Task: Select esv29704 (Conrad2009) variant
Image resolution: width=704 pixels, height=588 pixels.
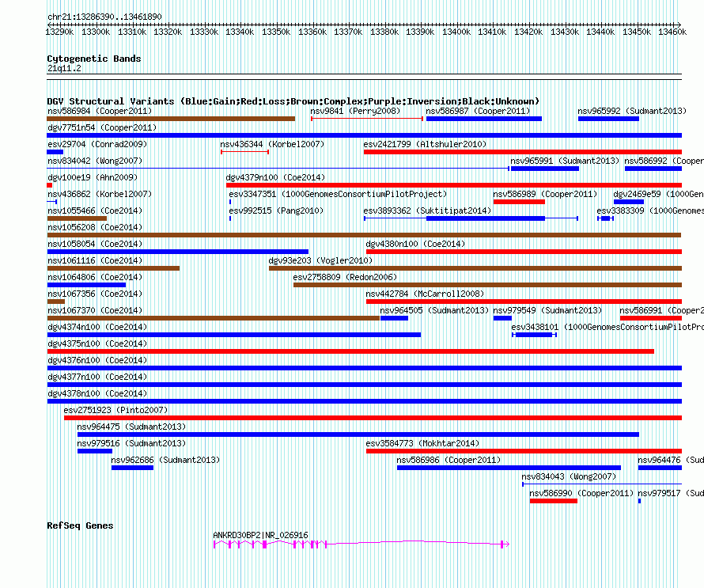Action: coord(55,152)
